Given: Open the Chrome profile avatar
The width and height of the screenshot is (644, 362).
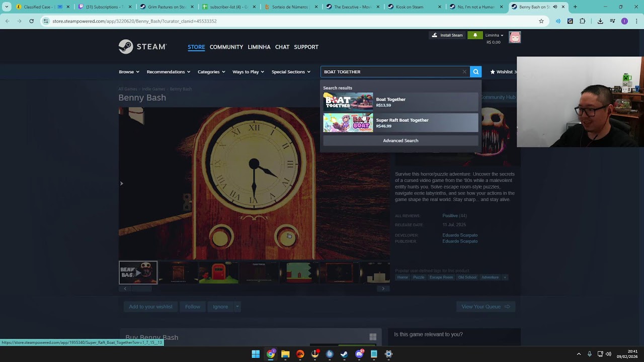Looking at the screenshot, I should click(624, 21).
